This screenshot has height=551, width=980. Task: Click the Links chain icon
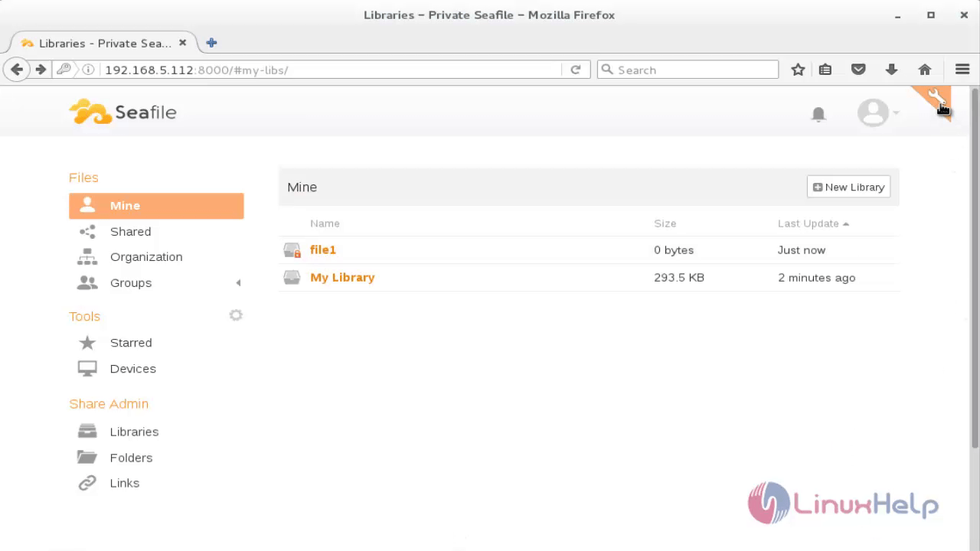(x=87, y=483)
